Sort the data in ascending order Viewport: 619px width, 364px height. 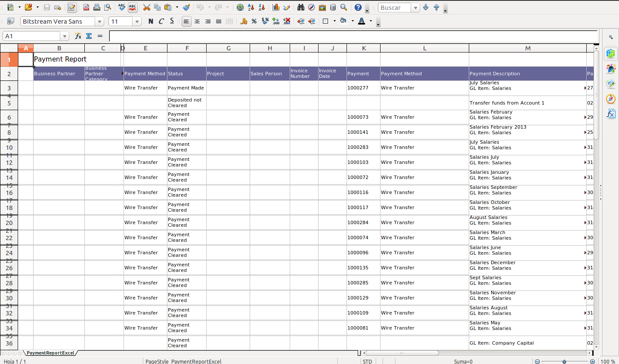click(251, 8)
